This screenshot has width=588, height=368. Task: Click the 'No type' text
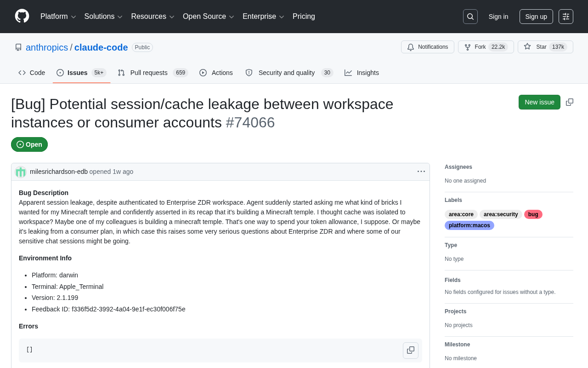point(454,259)
